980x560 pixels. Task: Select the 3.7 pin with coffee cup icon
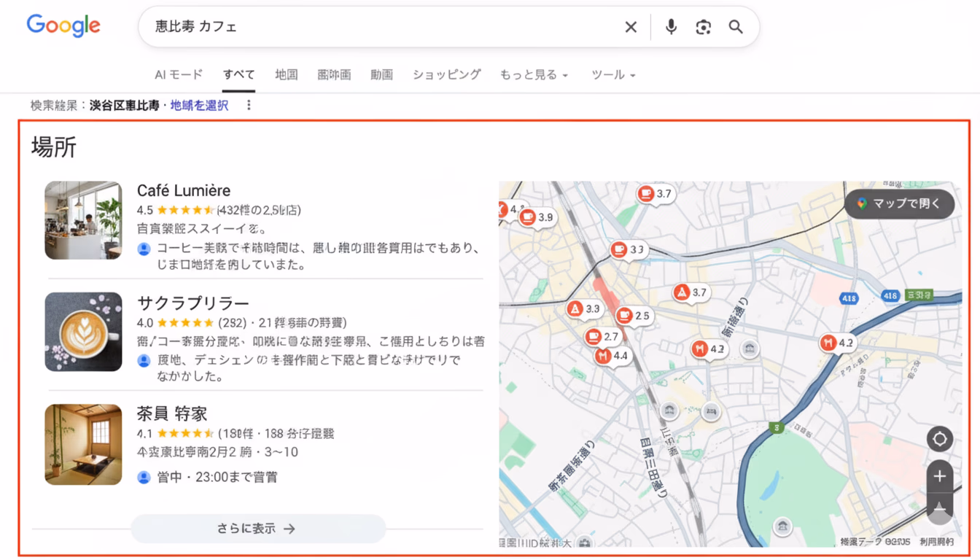coord(655,193)
